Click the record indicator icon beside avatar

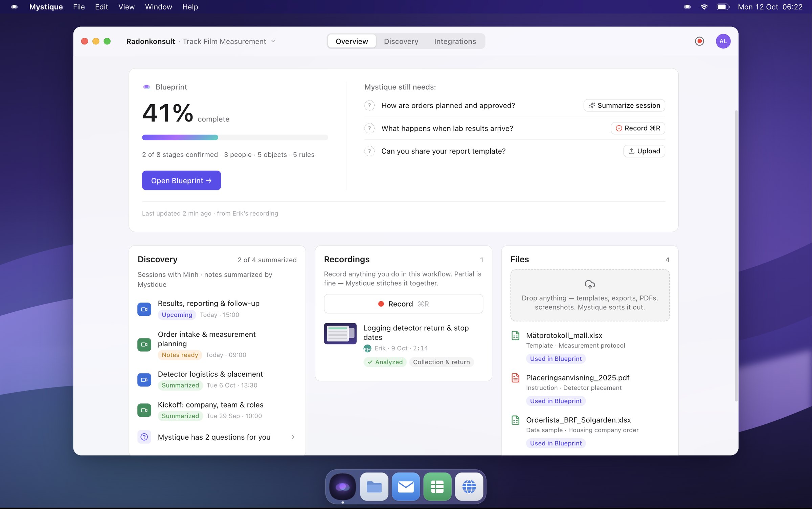(699, 41)
